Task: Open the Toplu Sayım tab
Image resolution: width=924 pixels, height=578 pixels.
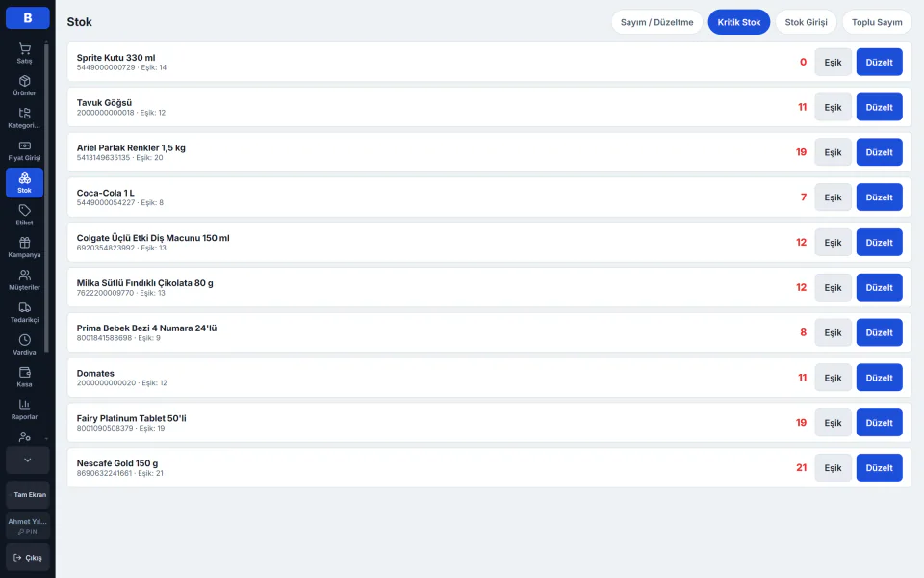Action: click(877, 22)
